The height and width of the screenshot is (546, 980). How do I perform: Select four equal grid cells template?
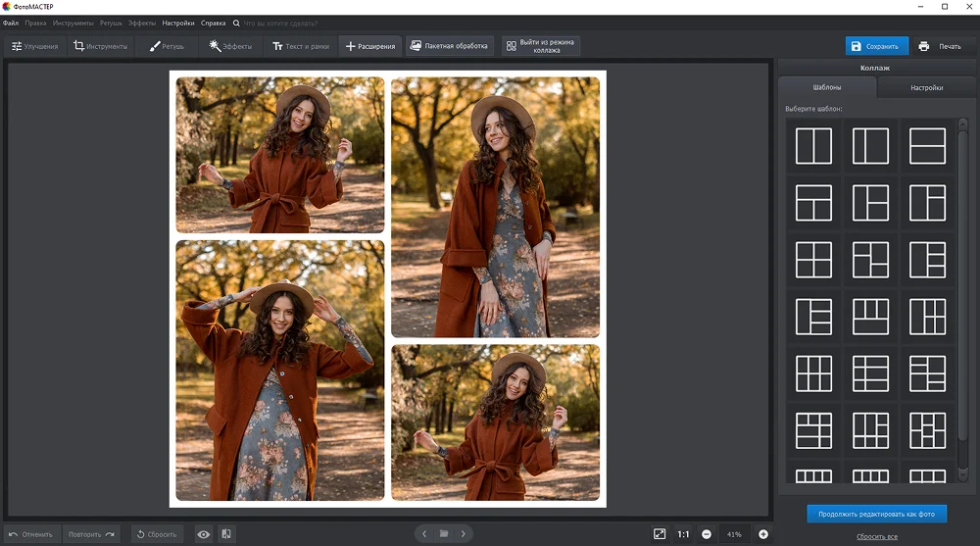pyautogui.click(x=813, y=260)
